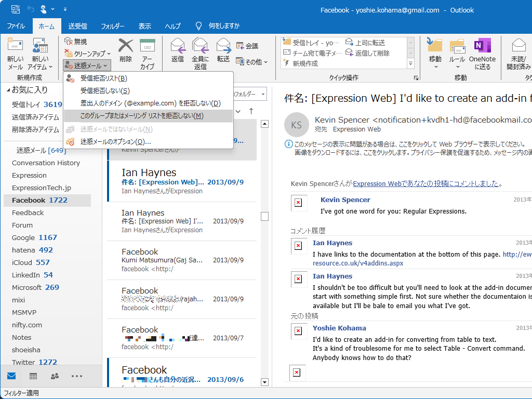Click the Ignore (無視) button
This screenshot has width=532, height=399.
76,42
